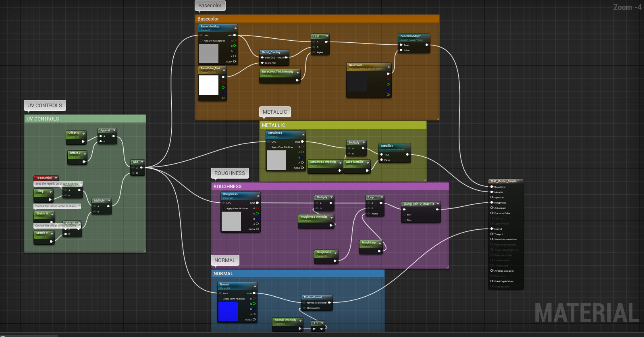Image resolution: width=644 pixels, height=337 pixels.
Task: Collapse the BaseColor_Tint node arrow
Action: pyautogui.click(x=224, y=70)
